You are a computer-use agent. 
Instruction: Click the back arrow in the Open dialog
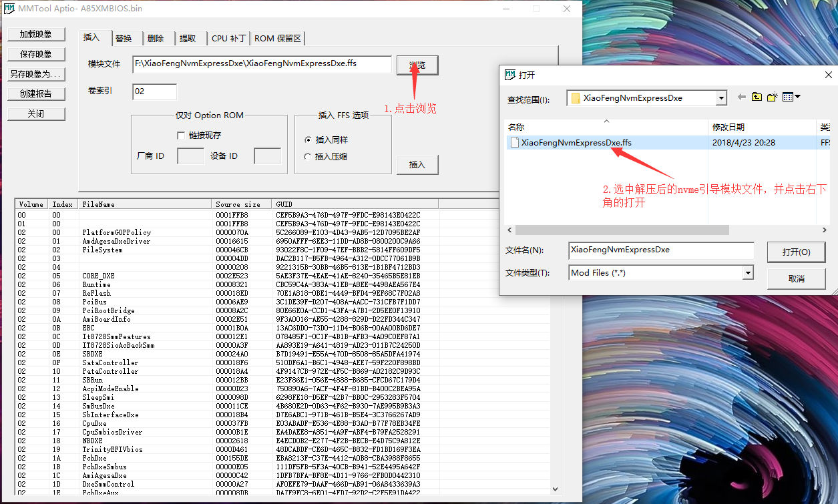coord(741,96)
